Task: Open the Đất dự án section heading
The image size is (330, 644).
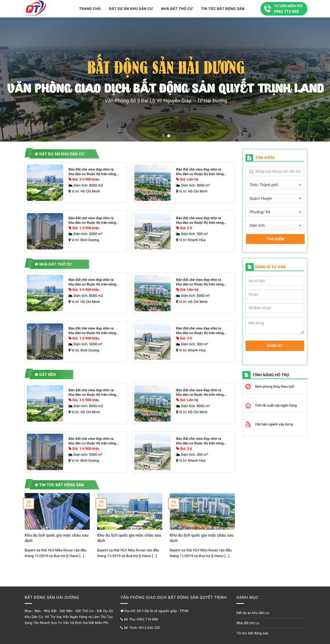Action: point(62,154)
